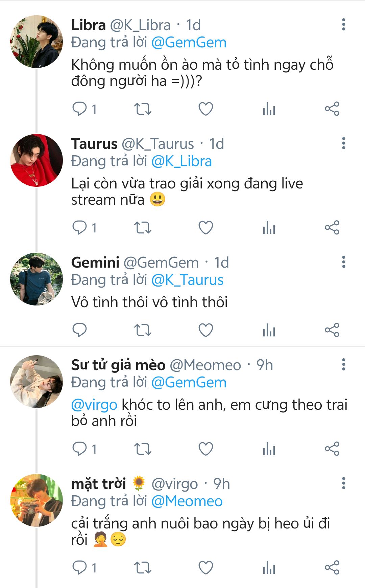This screenshot has height=588, width=365.
Task: Retweet Libra's reply about tỏ tình
Action: pyautogui.click(x=143, y=109)
